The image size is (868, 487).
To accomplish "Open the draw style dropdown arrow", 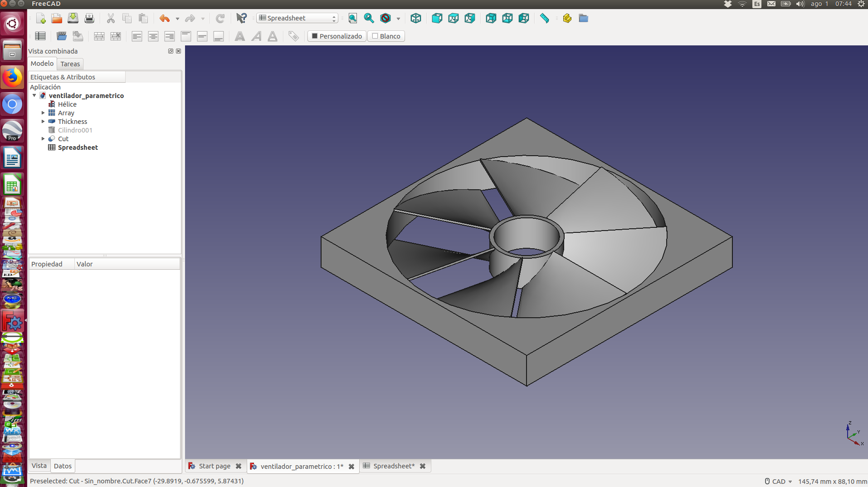I will coord(398,19).
